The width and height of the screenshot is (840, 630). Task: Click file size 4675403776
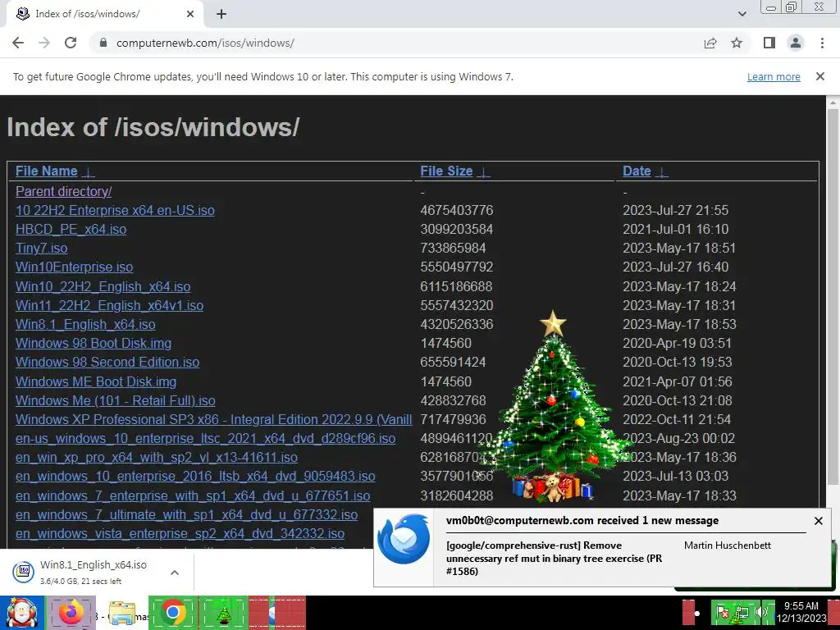pos(456,210)
